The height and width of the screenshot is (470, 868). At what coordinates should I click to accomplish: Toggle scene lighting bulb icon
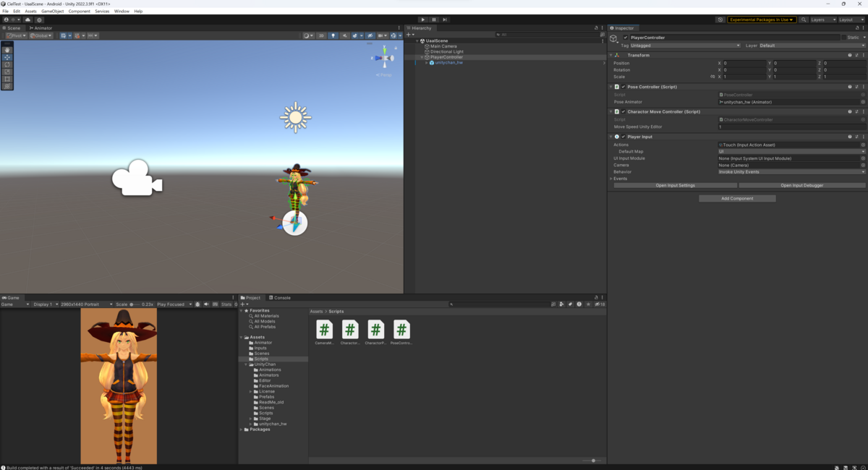[333, 35]
